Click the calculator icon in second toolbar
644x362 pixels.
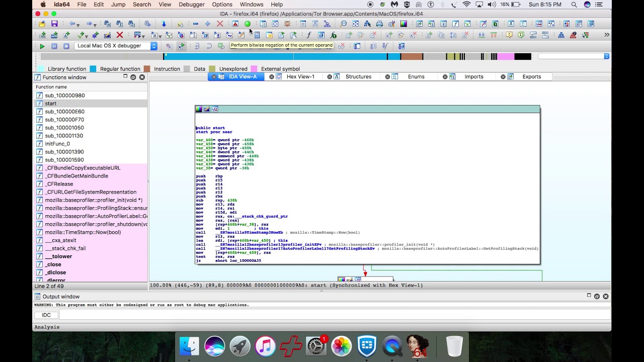tap(257, 35)
